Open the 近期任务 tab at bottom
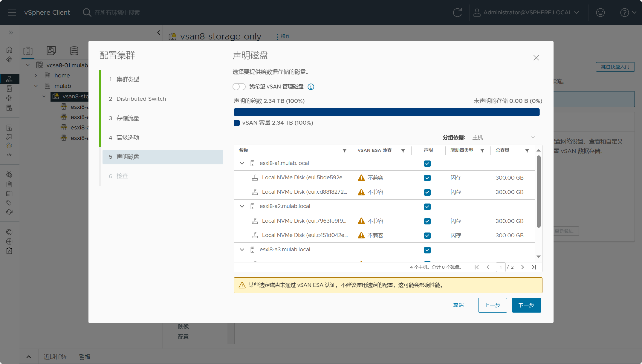 (55, 357)
